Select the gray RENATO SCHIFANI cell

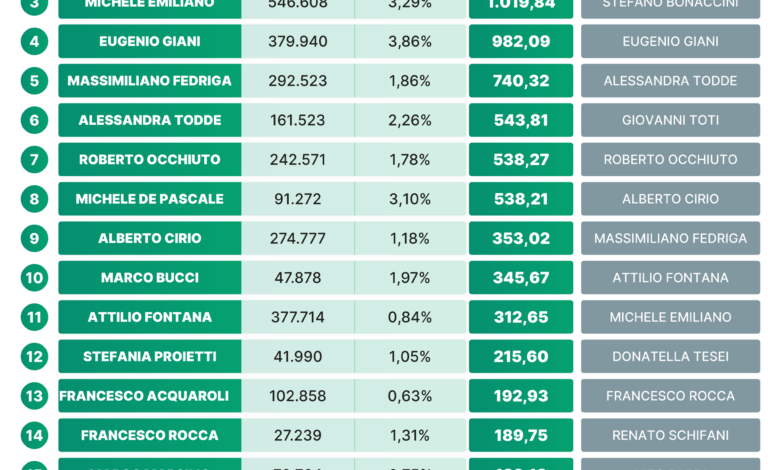tap(671, 435)
